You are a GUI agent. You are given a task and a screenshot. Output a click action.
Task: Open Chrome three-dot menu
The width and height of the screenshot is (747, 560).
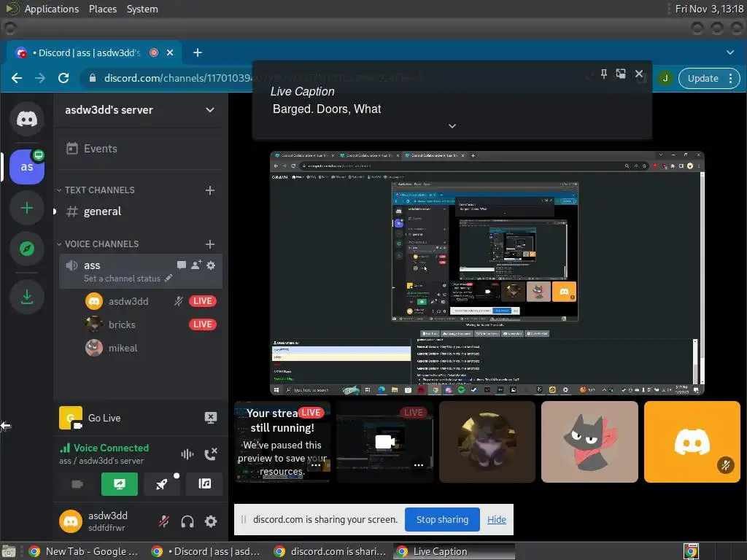pyautogui.click(x=730, y=79)
